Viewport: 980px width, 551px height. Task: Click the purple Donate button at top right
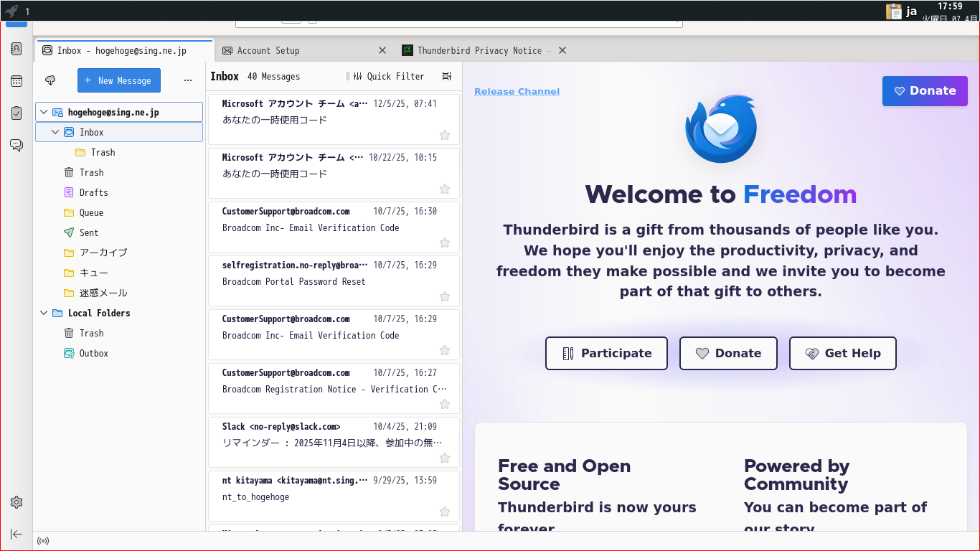(x=925, y=91)
